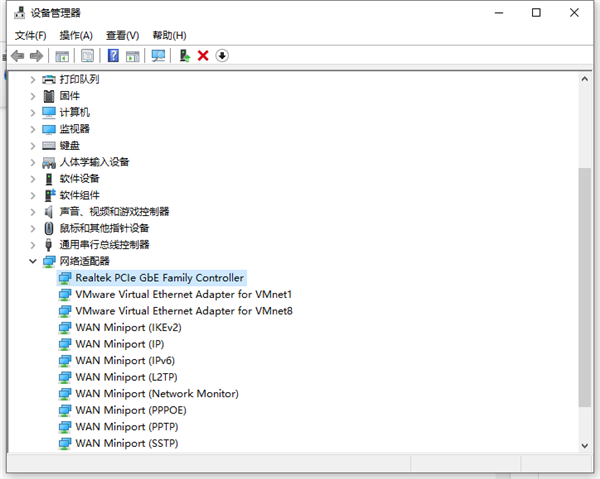
Task: Open the 操作(A) menu
Action: [x=76, y=35]
